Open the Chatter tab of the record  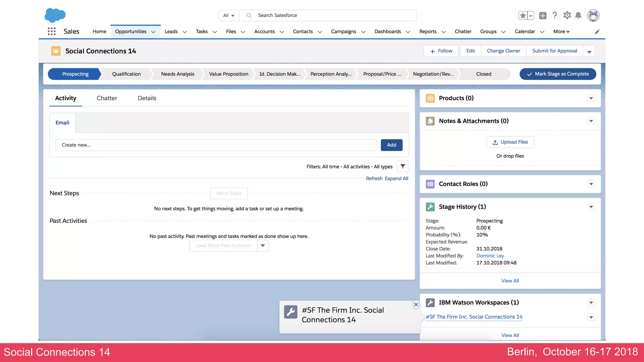coord(107,98)
